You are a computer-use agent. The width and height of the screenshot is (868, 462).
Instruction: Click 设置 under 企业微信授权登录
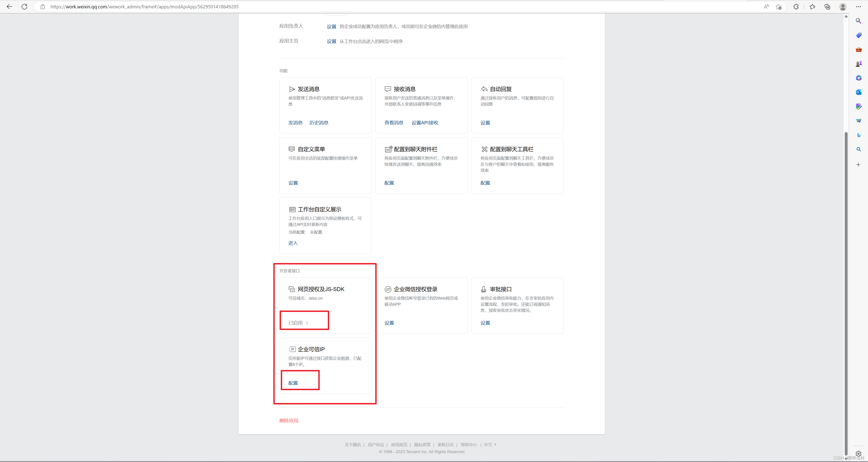pos(389,323)
